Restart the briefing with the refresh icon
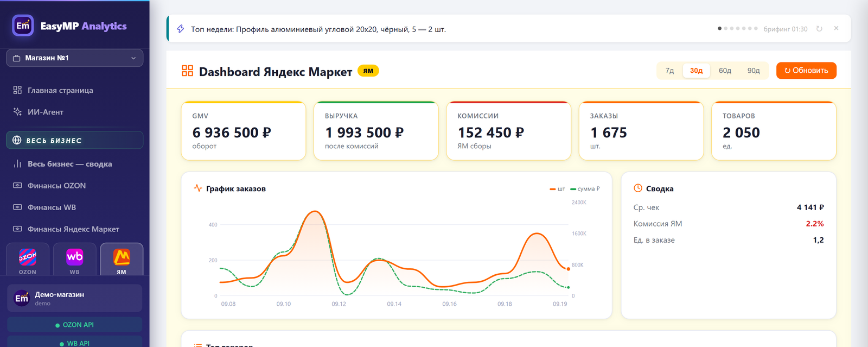This screenshot has width=868, height=347. coord(819,29)
